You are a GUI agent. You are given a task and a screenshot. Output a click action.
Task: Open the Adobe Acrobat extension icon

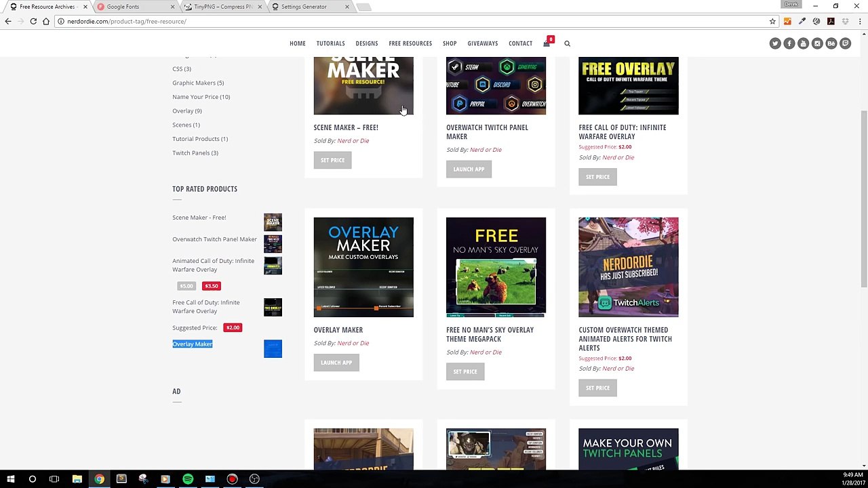pyautogui.click(x=831, y=21)
